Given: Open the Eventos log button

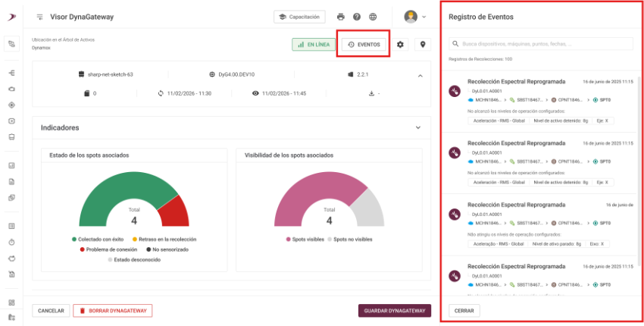Looking at the screenshot, I should 365,45.
